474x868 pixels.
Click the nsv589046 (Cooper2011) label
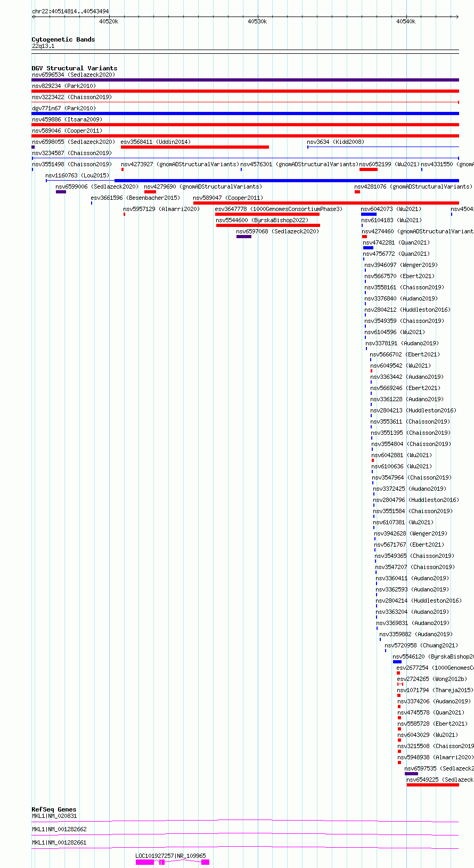pos(67,131)
